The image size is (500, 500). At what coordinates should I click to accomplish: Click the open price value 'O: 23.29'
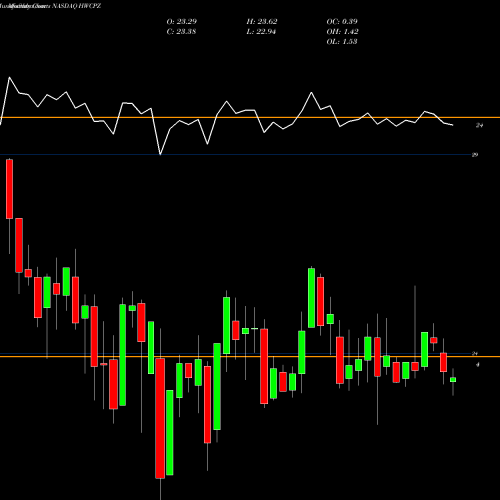[x=182, y=22]
